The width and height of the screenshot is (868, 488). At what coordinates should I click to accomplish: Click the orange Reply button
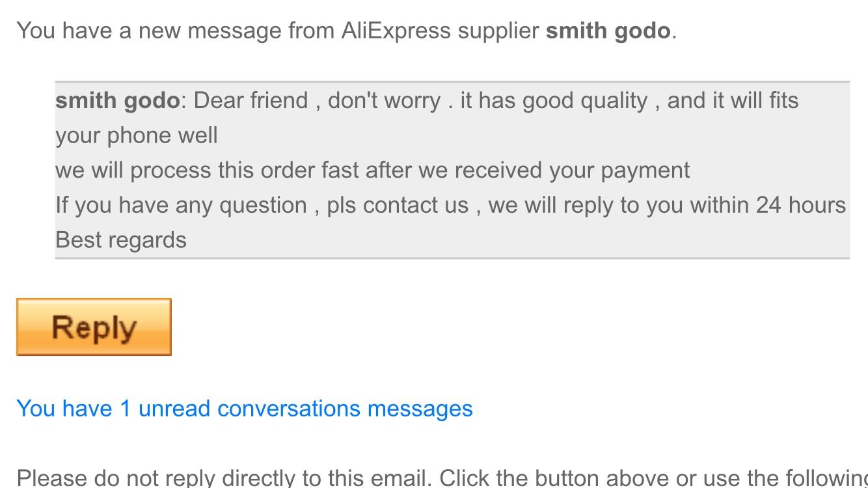click(x=94, y=327)
